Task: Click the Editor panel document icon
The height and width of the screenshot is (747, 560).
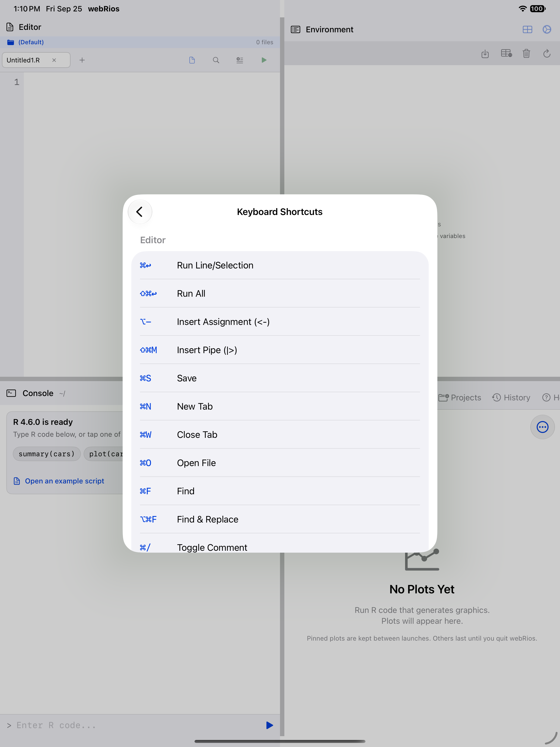Action: [x=10, y=27]
